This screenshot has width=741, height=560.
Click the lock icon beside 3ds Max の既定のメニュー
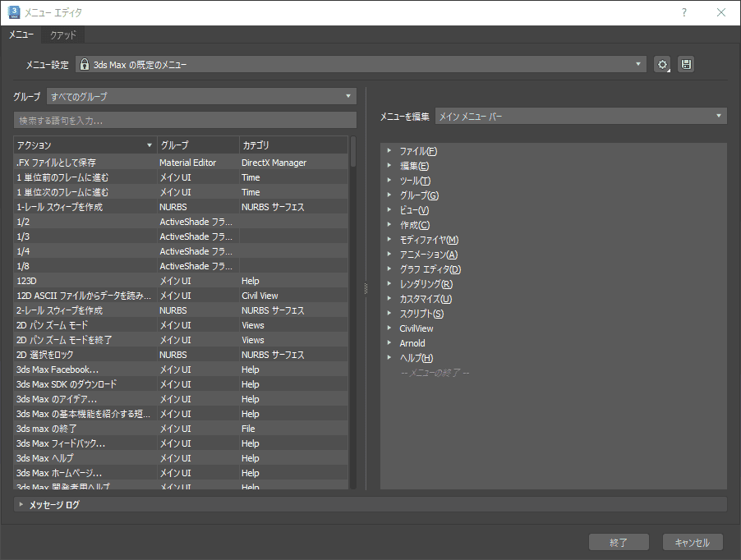tap(84, 64)
